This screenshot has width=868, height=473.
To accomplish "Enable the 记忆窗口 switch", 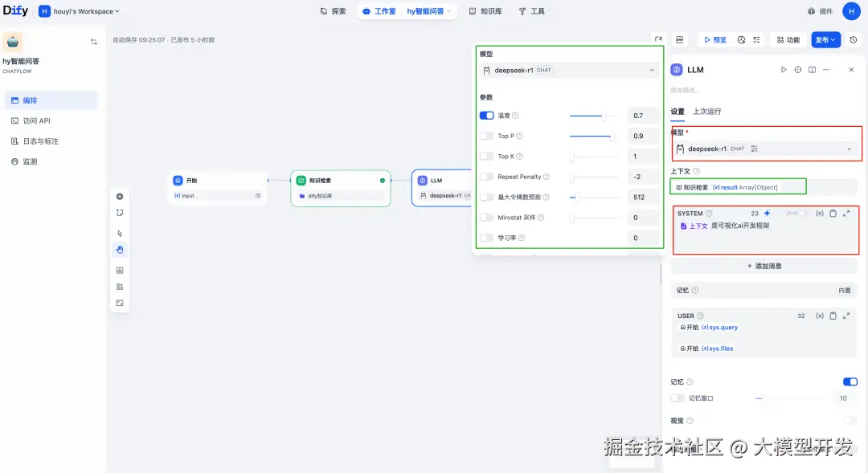I will (x=678, y=398).
